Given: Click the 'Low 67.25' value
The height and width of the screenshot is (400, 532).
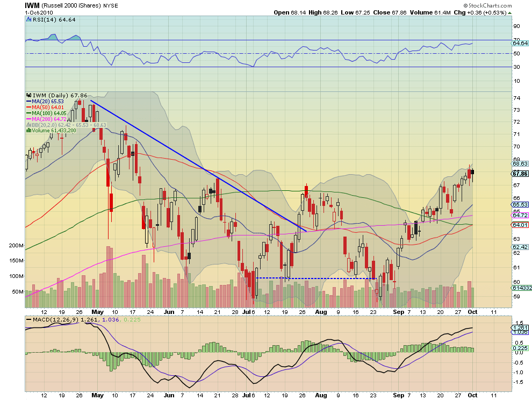Looking at the screenshot, I should (x=355, y=12).
